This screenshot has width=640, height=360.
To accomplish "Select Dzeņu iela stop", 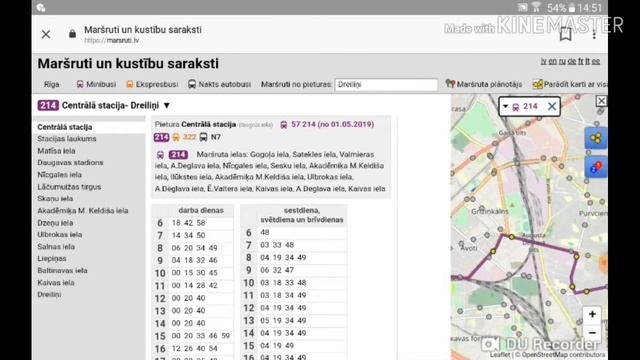I will 55,223.
